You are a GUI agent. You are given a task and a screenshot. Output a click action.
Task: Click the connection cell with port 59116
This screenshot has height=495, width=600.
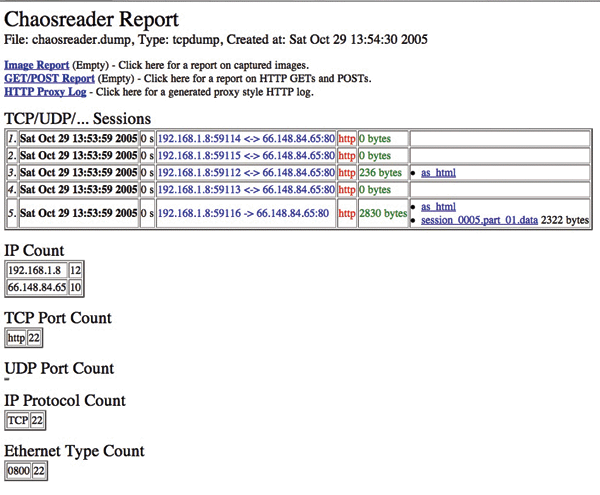(x=245, y=213)
